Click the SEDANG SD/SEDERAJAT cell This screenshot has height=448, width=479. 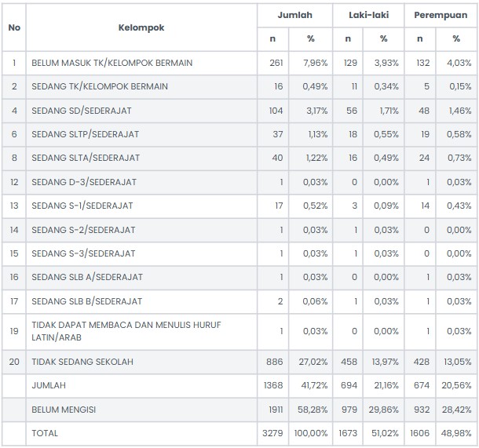pos(141,111)
